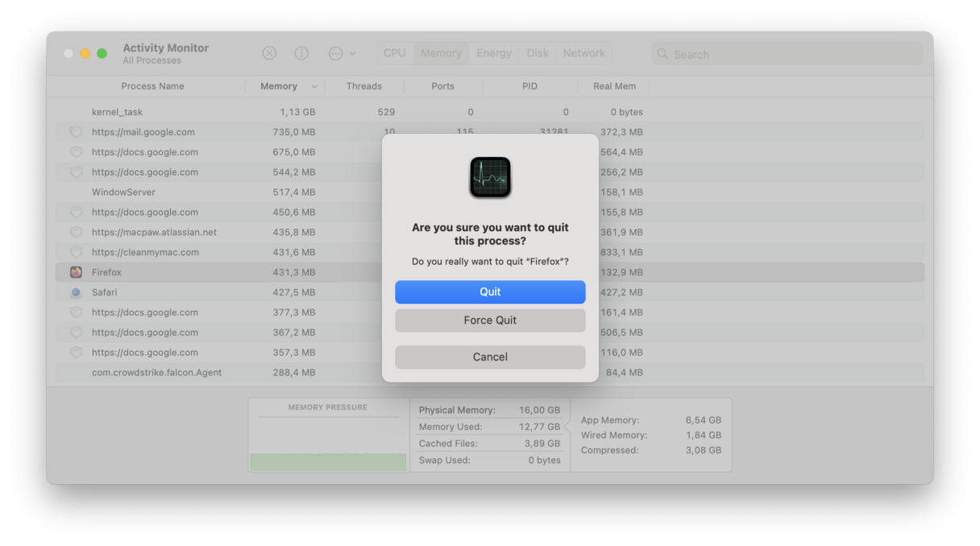Viewport: 980px width, 546px height.
Task: Click the quit process (X) toolbar icon
Action: (269, 52)
